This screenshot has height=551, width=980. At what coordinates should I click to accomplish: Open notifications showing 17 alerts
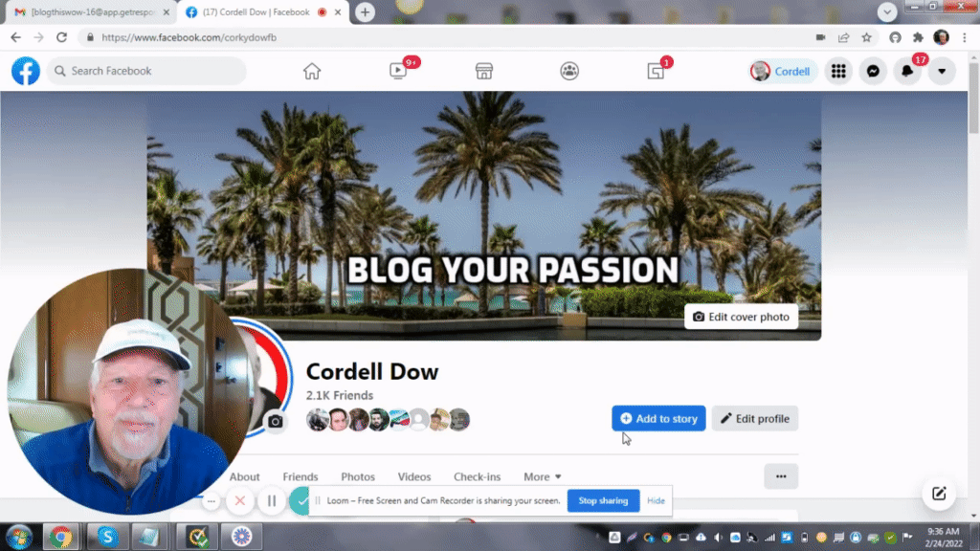[906, 71]
